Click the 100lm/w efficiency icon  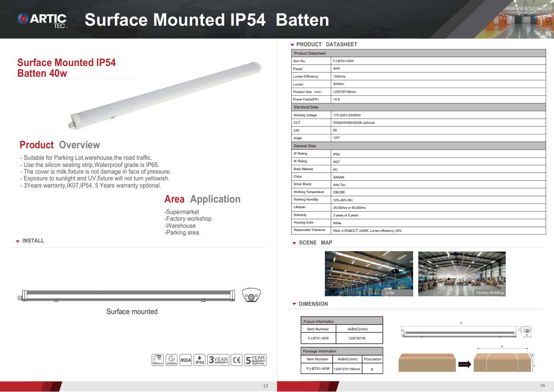pos(157,360)
